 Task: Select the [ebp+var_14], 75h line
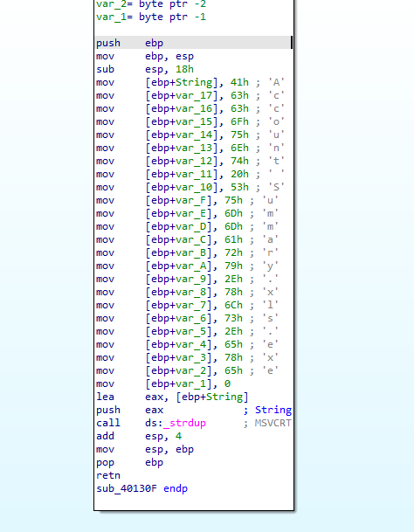click(190, 135)
